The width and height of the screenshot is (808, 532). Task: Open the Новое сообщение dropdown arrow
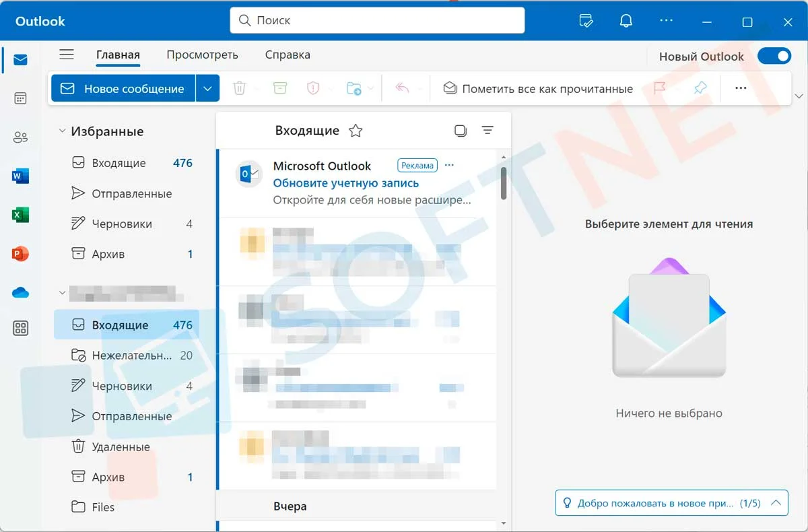coord(208,88)
